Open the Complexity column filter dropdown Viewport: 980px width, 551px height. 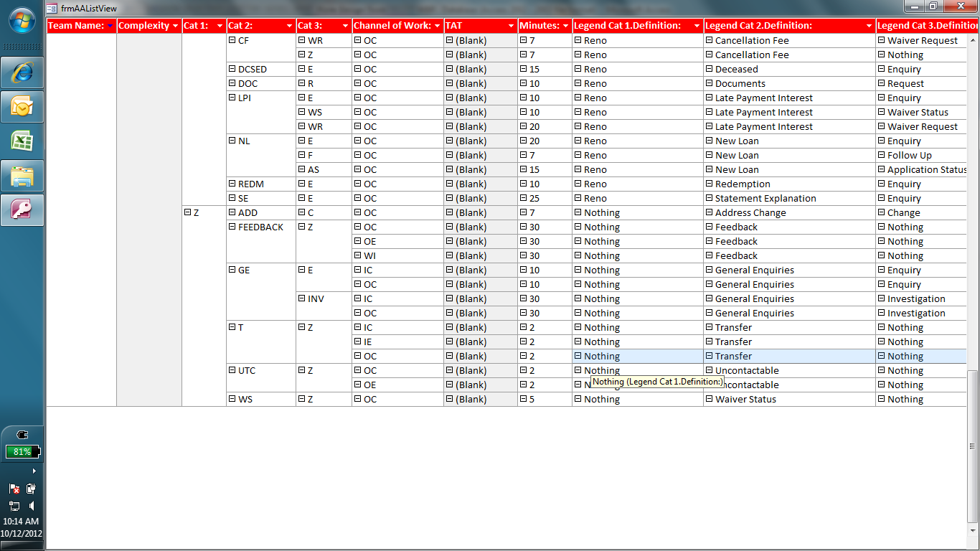[176, 25]
